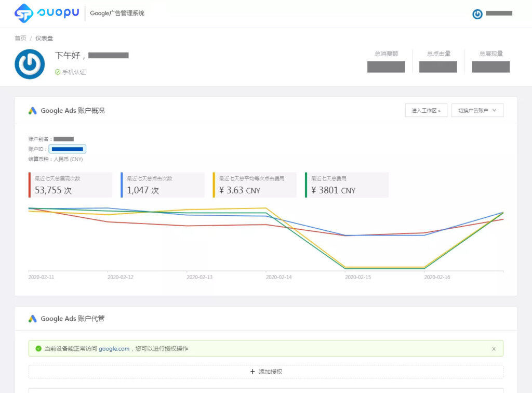
Task: Click the 添加授权 authorization button
Action: (266, 371)
